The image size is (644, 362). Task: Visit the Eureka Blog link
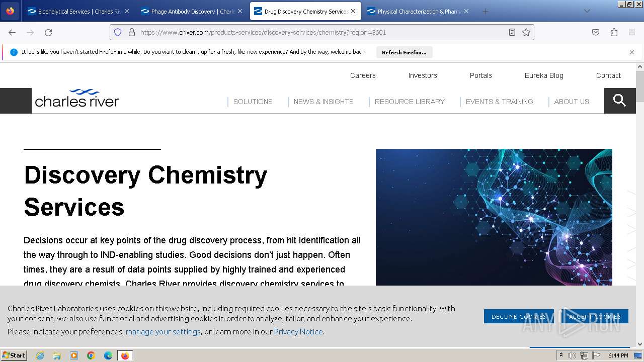tap(544, 75)
